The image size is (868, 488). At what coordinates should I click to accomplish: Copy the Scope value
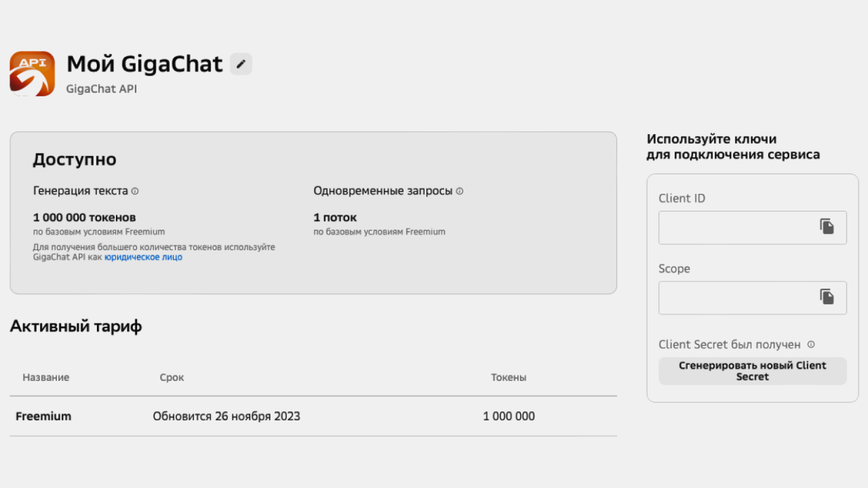click(x=826, y=297)
